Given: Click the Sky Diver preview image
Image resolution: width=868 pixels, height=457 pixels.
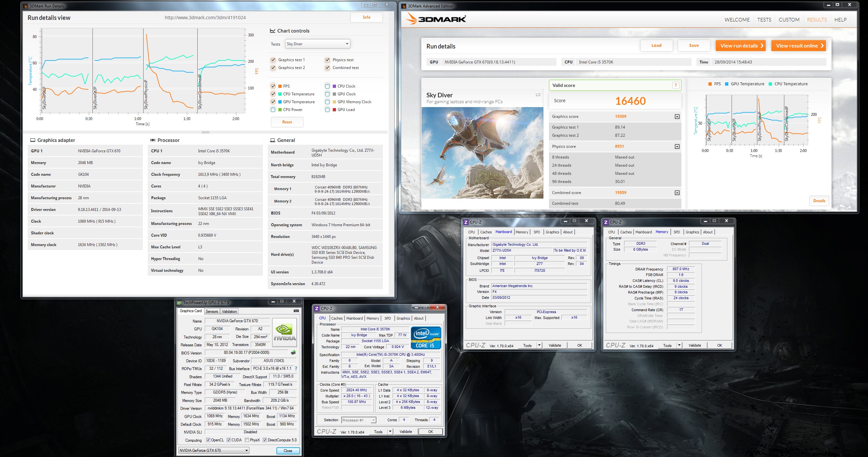Looking at the screenshot, I should click(482, 153).
